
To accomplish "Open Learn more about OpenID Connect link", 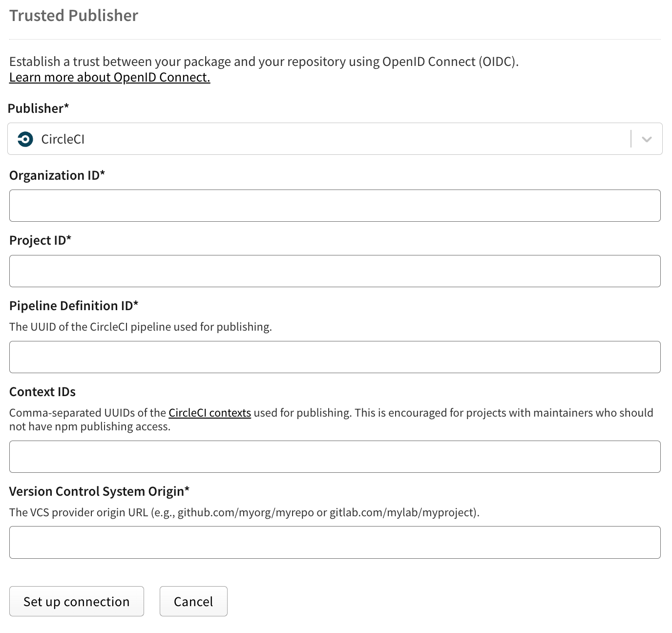I will click(109, 78).
